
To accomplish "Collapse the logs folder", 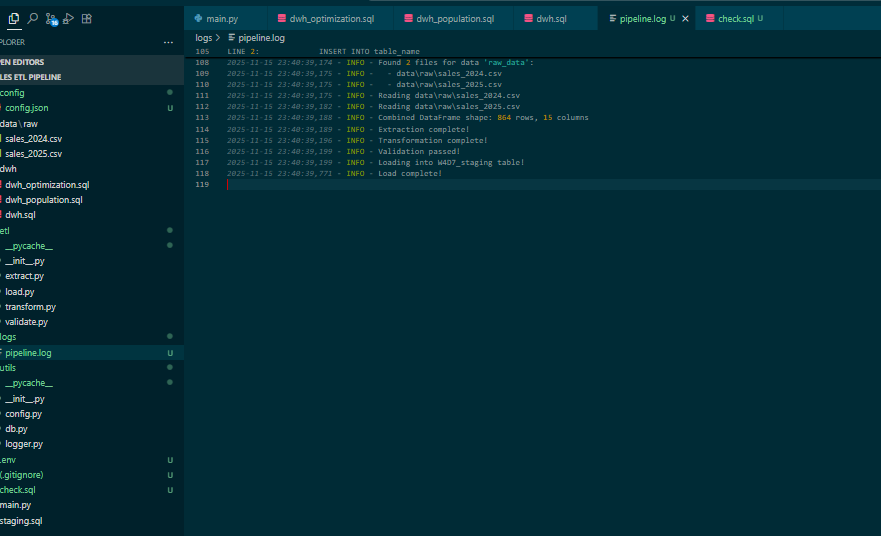I will point(92,337).
